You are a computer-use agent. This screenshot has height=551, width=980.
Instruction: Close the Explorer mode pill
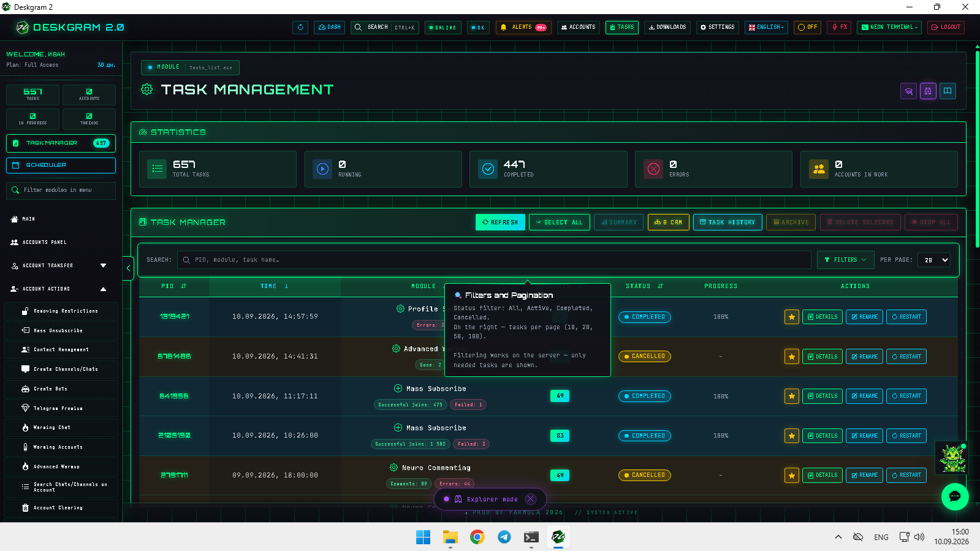(x=531, y=499)
